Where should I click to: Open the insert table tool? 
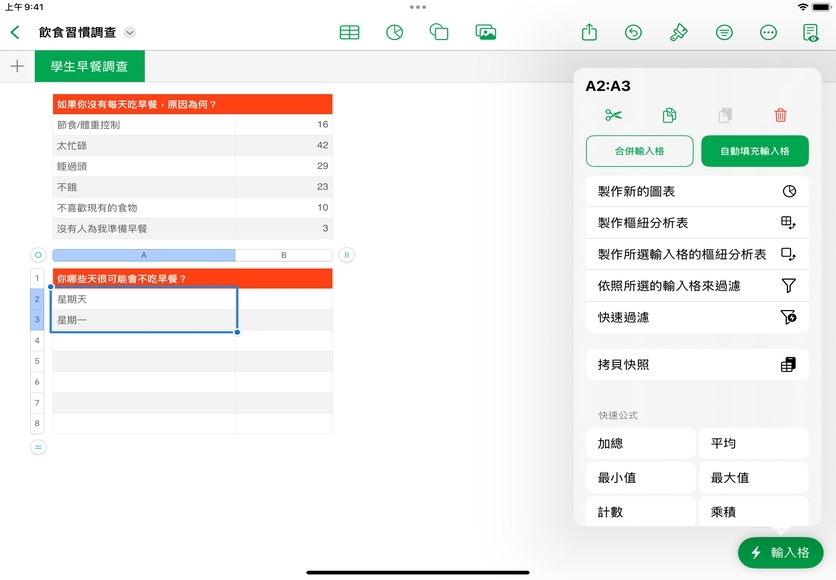tap(349, 32)
